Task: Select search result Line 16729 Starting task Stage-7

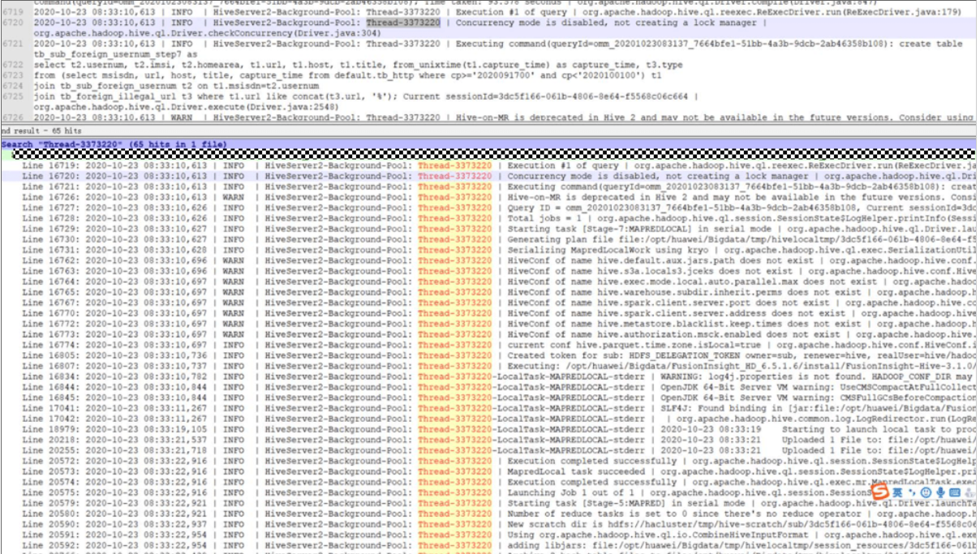Action: (x=490, y=229)
